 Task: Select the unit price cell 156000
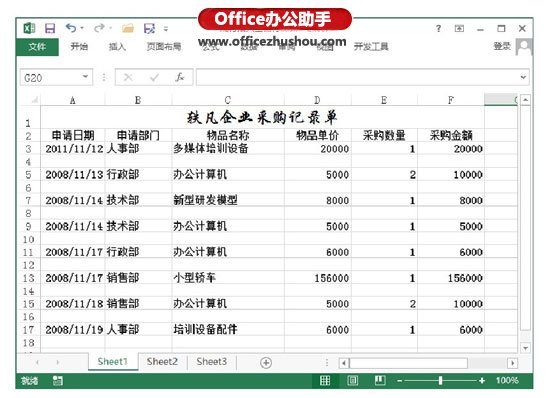[317, 278]
